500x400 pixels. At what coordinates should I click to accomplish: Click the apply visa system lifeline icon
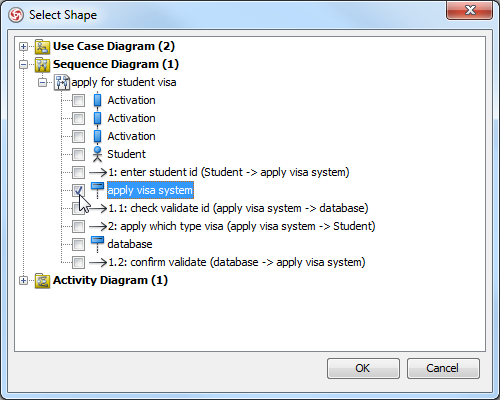tap(97, 190)
